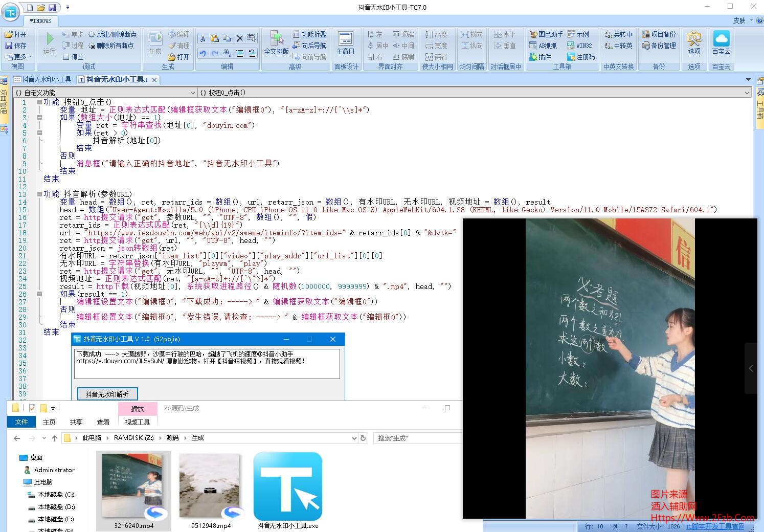The width and height of the screenshot is (764, 532).
Task: Open Explorer address bar history dropdown
Action: click(x=354, y=438)
